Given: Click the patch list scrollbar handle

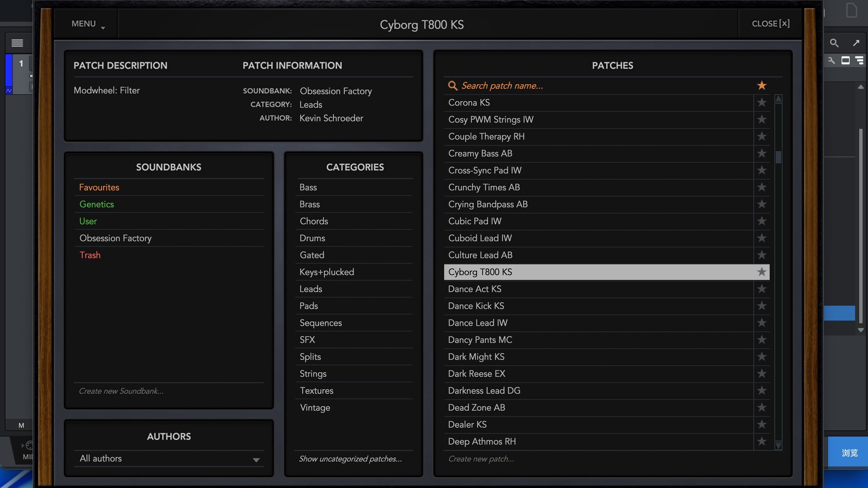Looking at the screenshot, I should pyautogui.click(x=778, y=157).
